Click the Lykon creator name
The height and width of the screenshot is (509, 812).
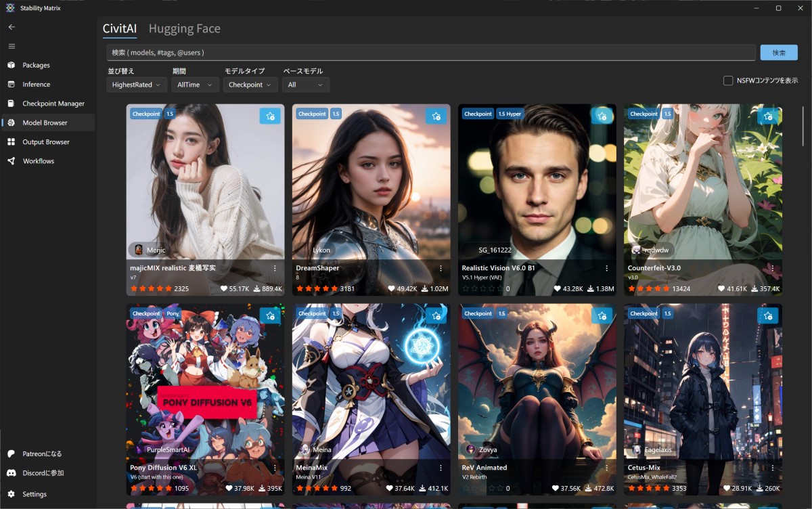pyautogui.click(x=321, y=250)
